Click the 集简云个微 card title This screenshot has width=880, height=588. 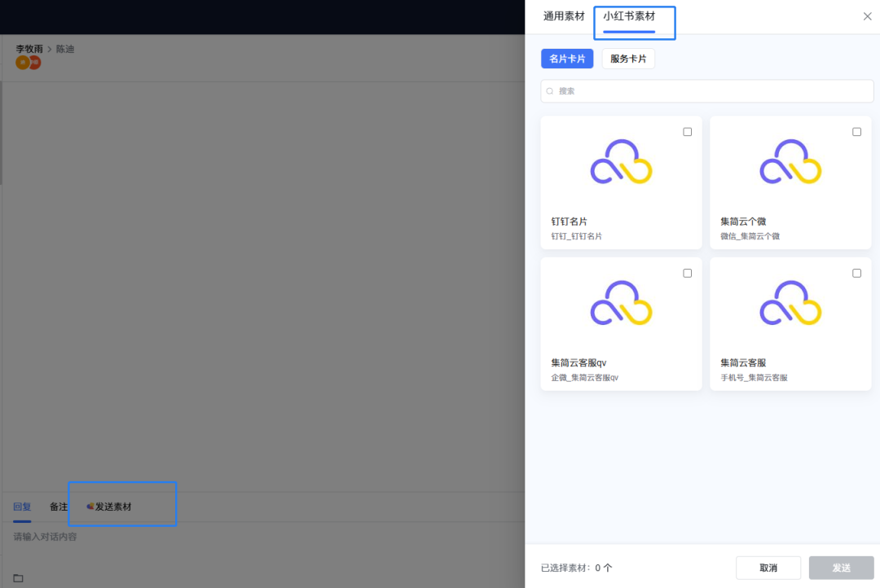pyautogui.click(x=743, y=222)
